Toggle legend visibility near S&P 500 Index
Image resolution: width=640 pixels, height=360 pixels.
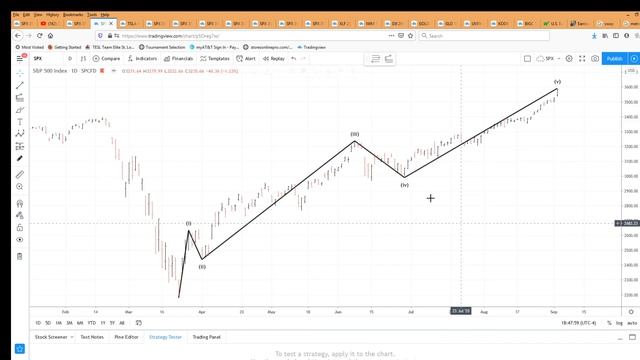pos(114,71)
